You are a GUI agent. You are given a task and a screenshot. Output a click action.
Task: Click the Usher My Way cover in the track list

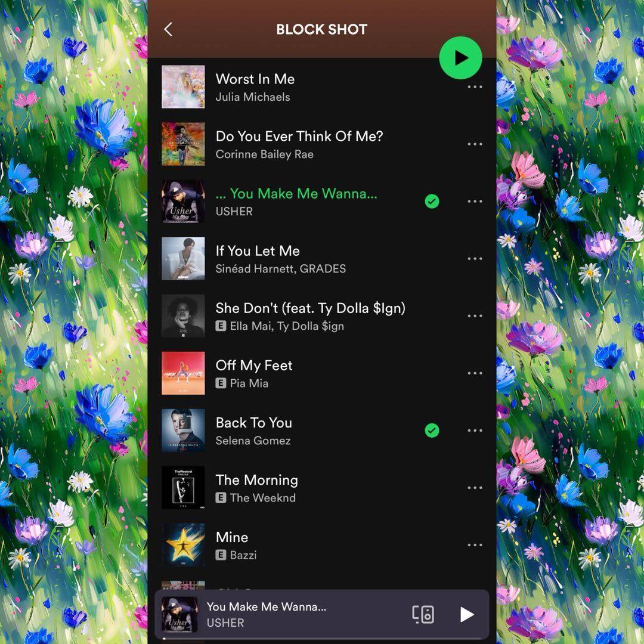click(x=183, y=202)
